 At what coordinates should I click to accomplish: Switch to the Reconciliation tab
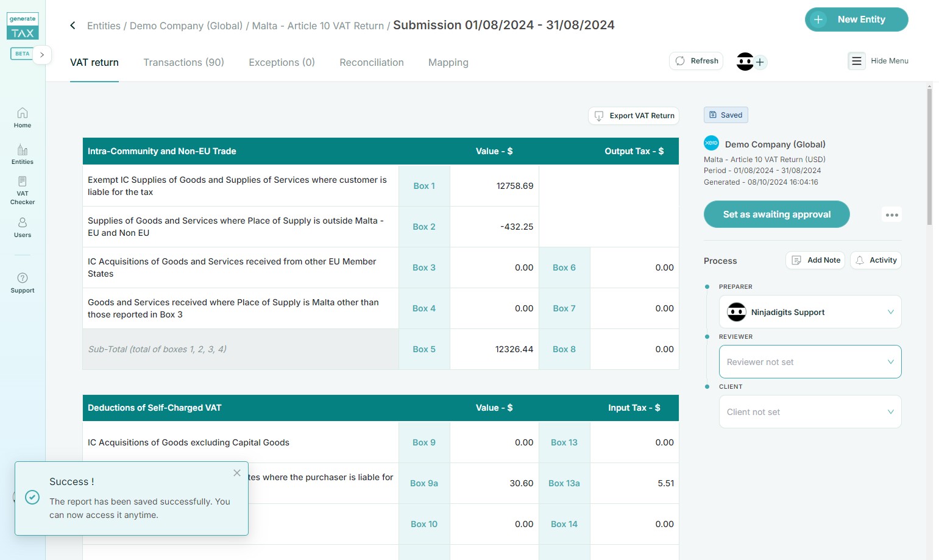[x=371, y=62]
